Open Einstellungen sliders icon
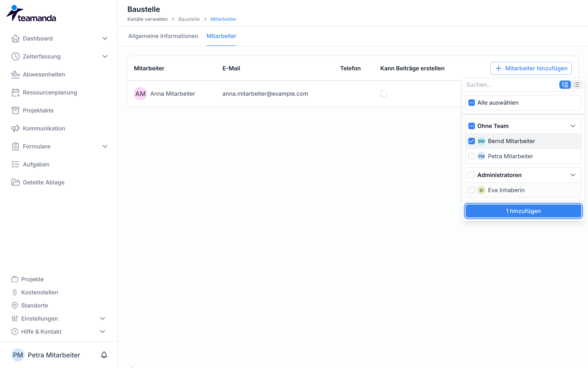588x368 pixels. [14, 319]
